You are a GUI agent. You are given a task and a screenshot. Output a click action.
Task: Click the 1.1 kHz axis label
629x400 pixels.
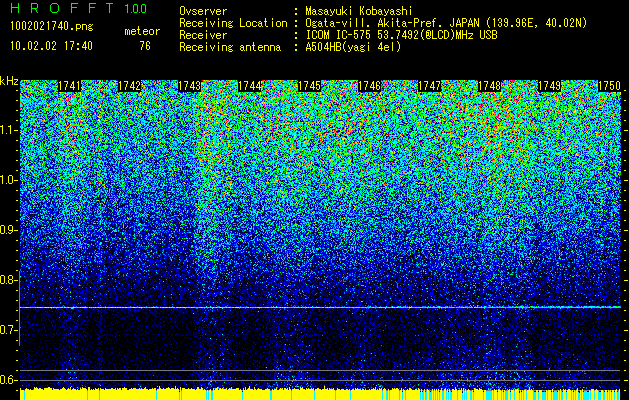7,130
